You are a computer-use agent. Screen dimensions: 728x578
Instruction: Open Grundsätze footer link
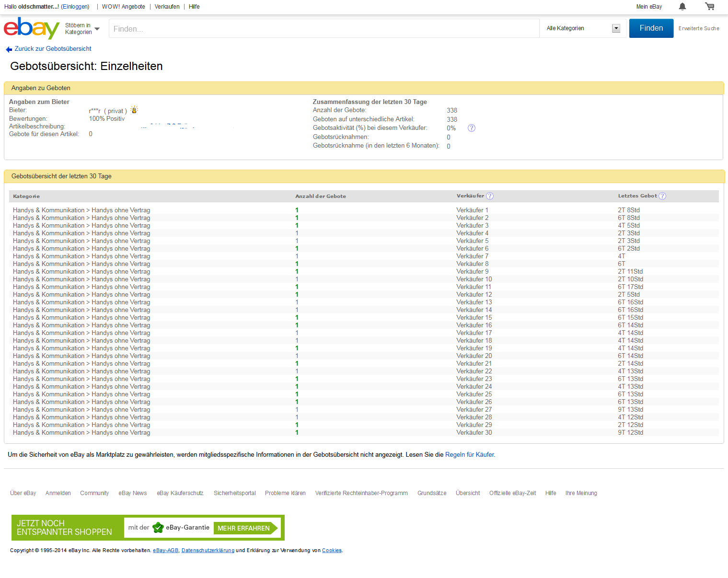(x=432, y=493)
